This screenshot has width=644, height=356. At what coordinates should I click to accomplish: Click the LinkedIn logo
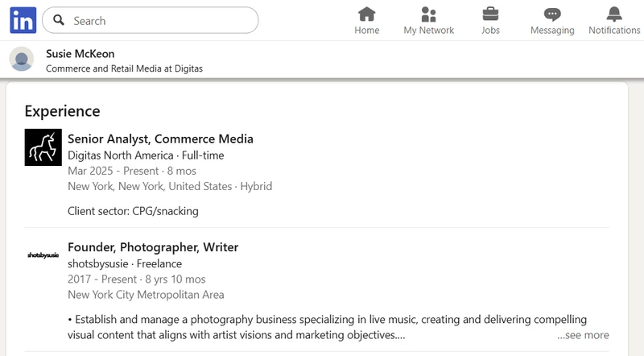23,20
